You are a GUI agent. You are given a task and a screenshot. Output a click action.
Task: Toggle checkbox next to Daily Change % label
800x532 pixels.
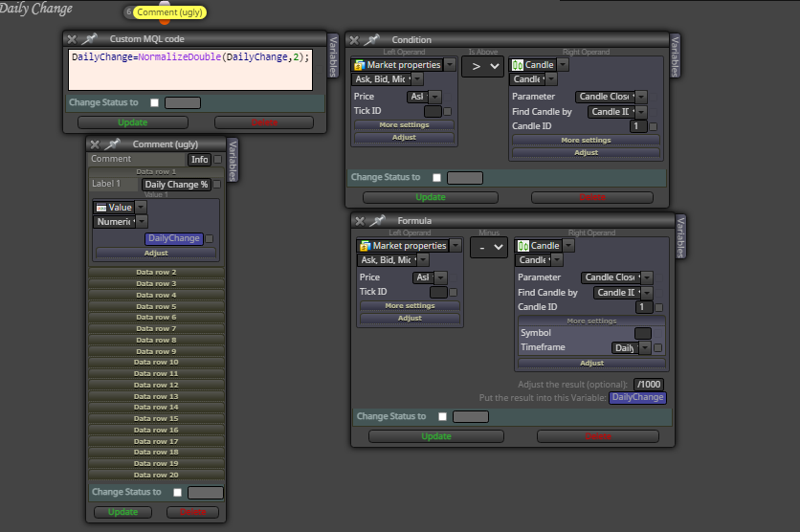point(217,184)
